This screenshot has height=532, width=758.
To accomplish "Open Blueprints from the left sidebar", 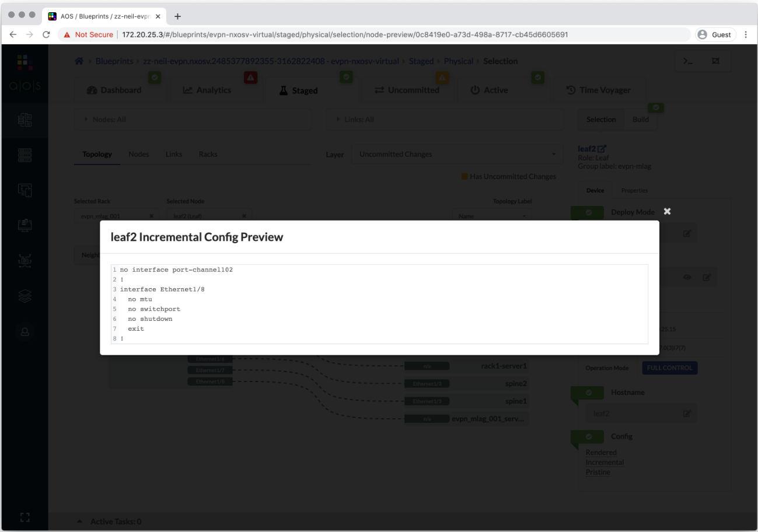I will pyautogui.click(x=25, y=120).
